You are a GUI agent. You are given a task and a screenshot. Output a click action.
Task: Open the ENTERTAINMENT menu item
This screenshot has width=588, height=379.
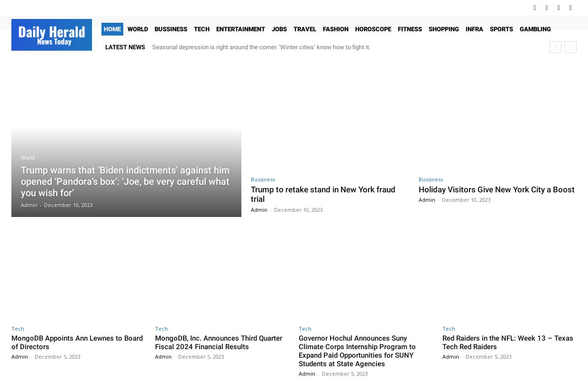[x=240, y=29]
